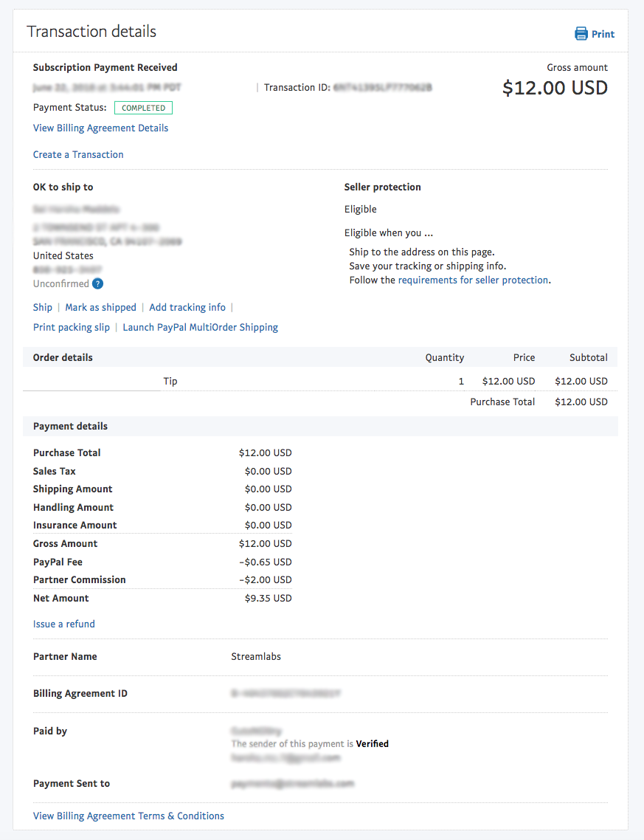
Task: Launch PayPal MultiOrder Shipping
Action: tap(200, 328)
